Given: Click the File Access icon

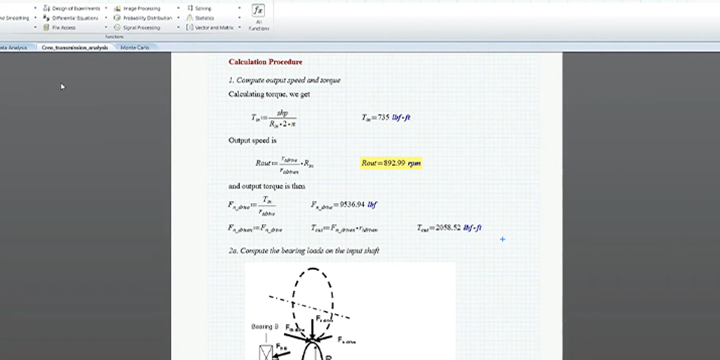Looking at the screenshot, I should point(46,28).
